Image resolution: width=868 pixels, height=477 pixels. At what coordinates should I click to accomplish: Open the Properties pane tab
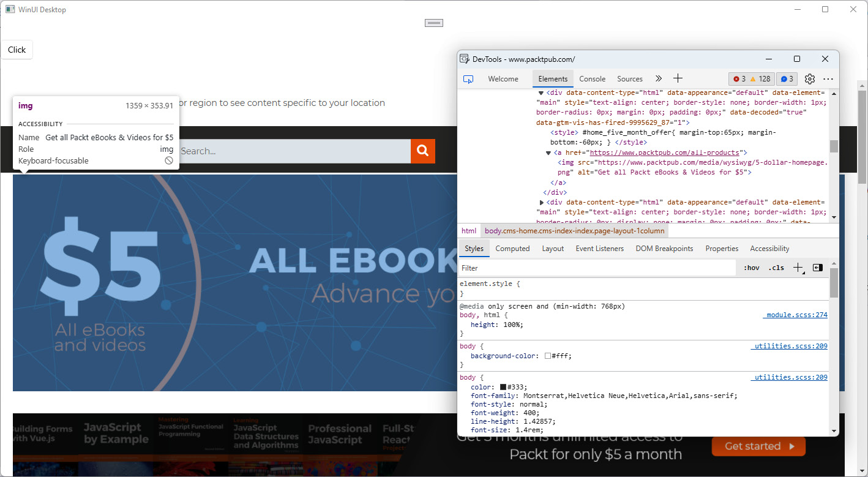(722, 249)
